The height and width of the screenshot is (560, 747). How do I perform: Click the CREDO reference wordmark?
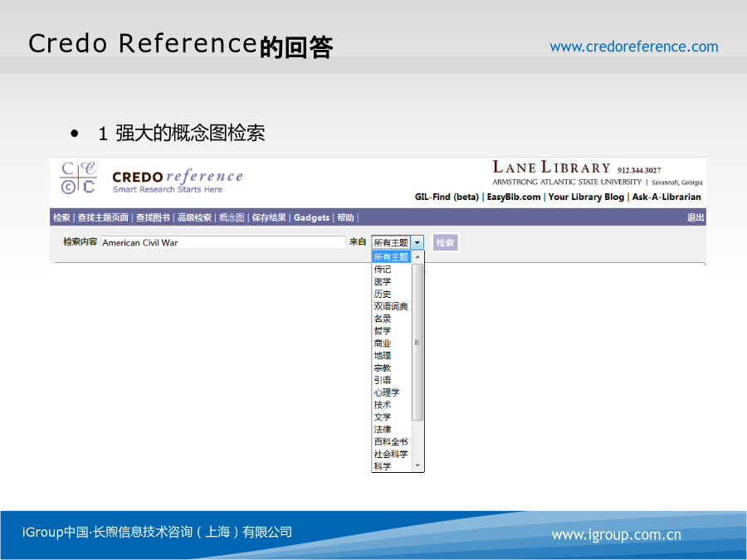tap(178, 177)
